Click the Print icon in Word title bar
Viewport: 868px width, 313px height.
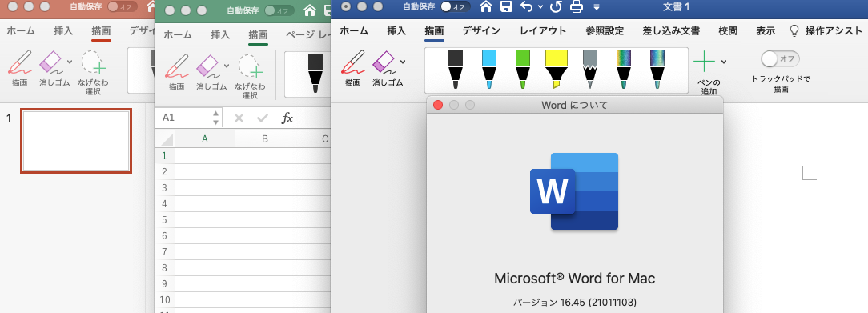[577, 7]
